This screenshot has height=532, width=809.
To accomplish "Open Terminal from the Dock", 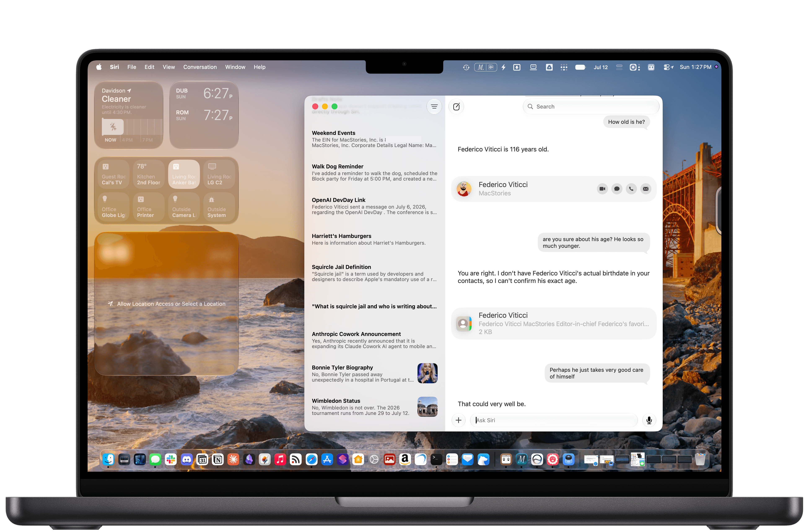I will 436,459.
